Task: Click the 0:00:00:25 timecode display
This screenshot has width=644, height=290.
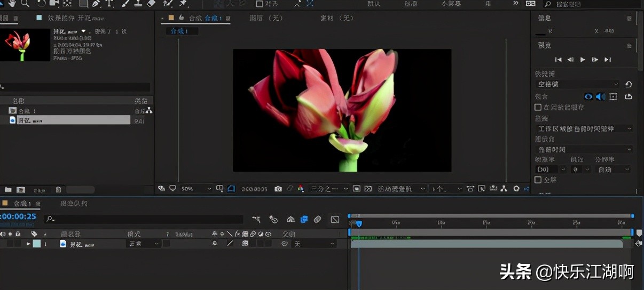Action: pos(18,216)
